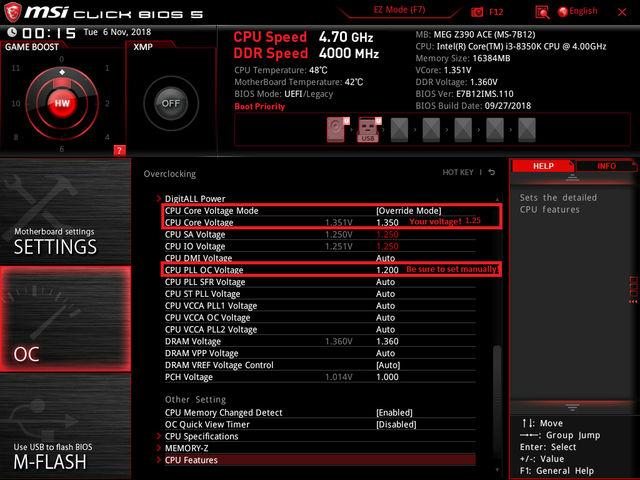The image size is (640, 480).
Task: Open the SETTINGS section
Action: pyautogui.click(x=65, y=211)
